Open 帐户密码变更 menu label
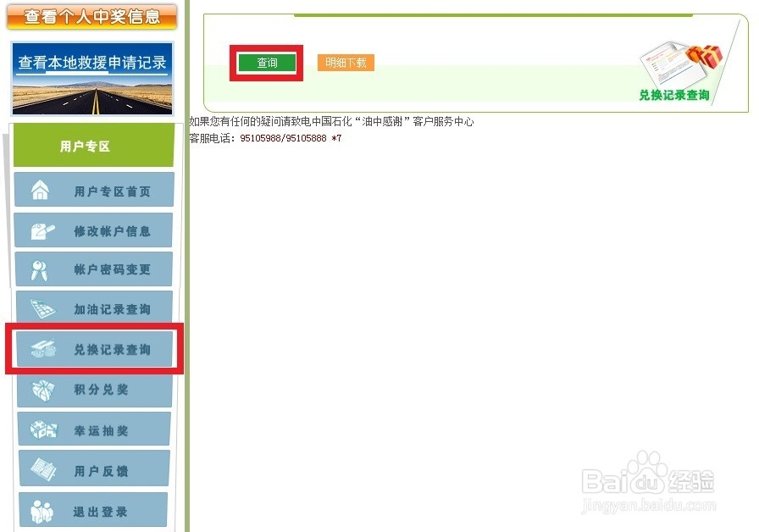Image resolution: width=759 pixels, height=532 pixels. coord(113,269)
